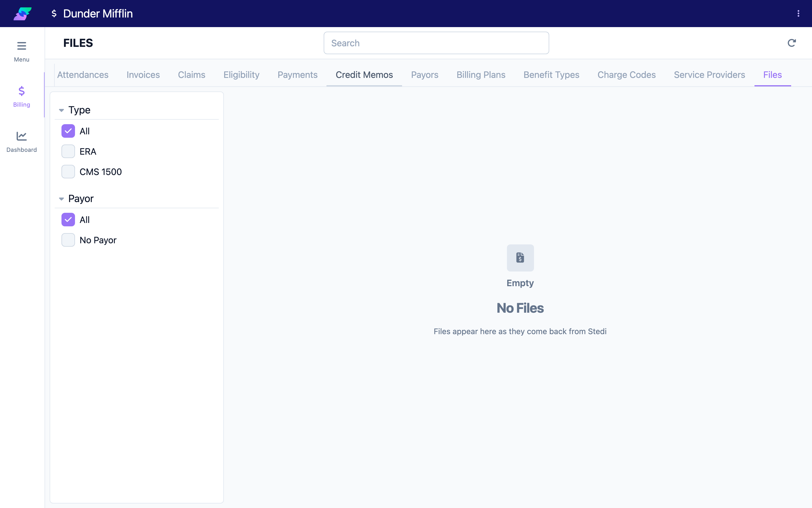Open the Claims tab
The height and width of the screenshot is (508, 812).
point(192,75)
